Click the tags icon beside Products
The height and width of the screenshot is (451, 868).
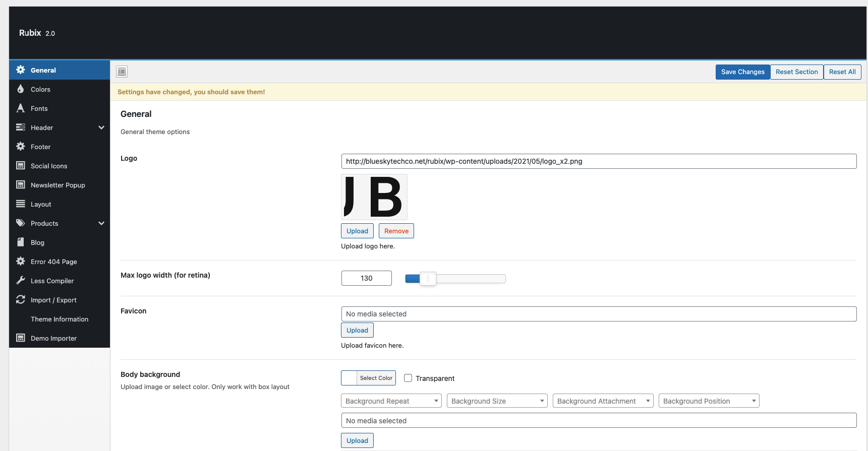[21, 223]
